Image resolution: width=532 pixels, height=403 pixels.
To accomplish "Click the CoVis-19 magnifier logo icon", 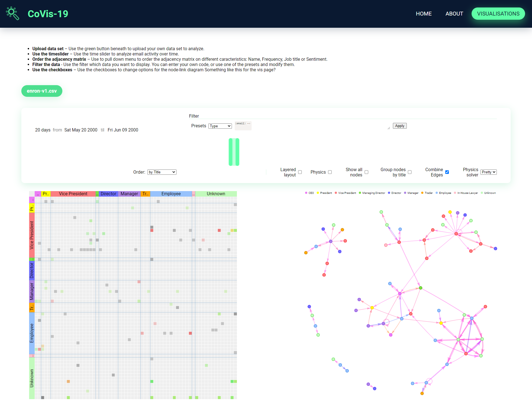I will point(13,13).
